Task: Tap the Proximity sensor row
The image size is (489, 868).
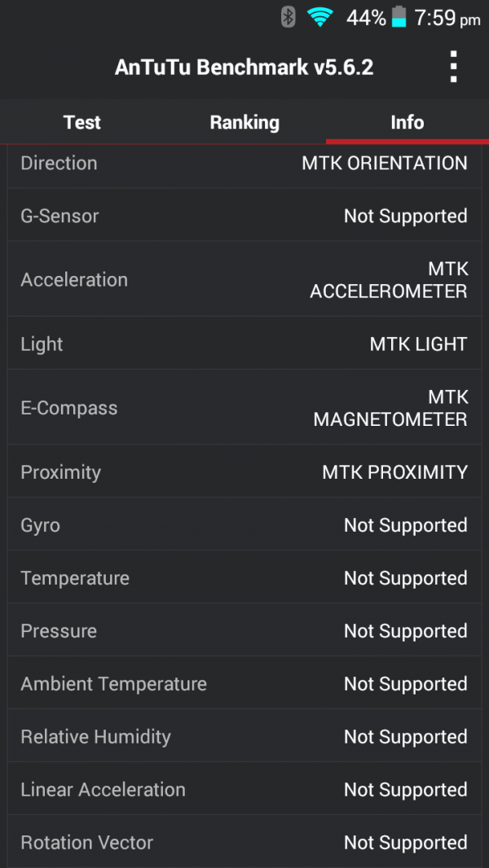Action: coord(244,472)
